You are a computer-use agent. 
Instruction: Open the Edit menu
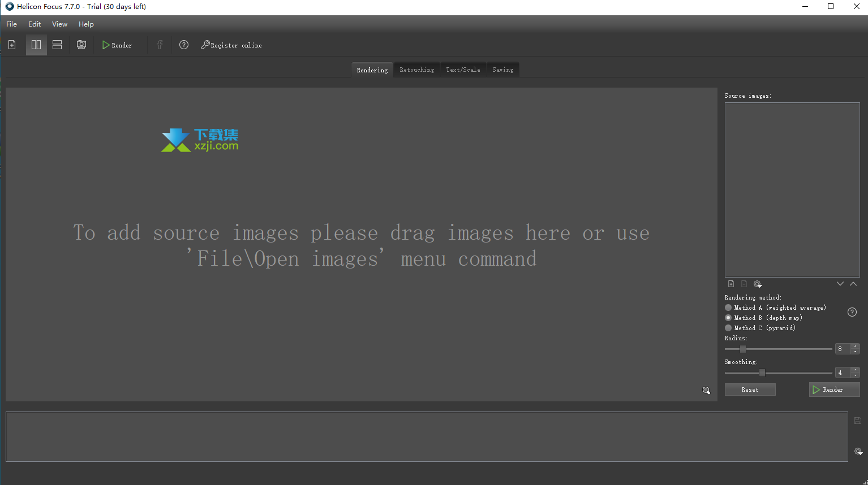click(35, 24)
